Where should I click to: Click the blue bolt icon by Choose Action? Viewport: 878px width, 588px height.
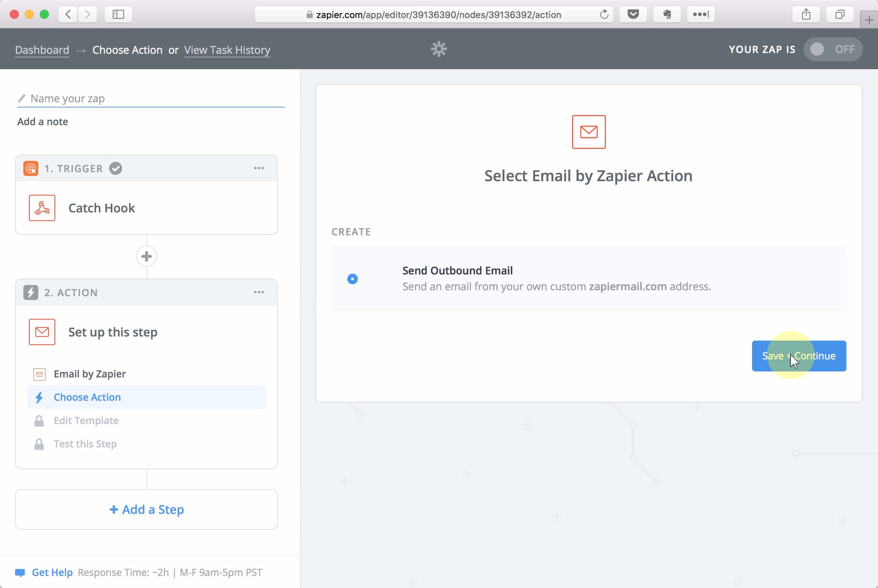pos(39,397)
